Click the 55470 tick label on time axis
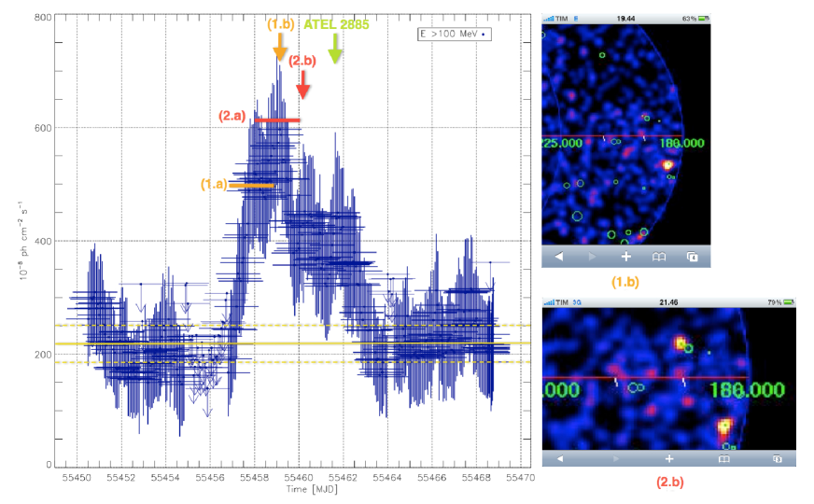 tap(520, 478)
